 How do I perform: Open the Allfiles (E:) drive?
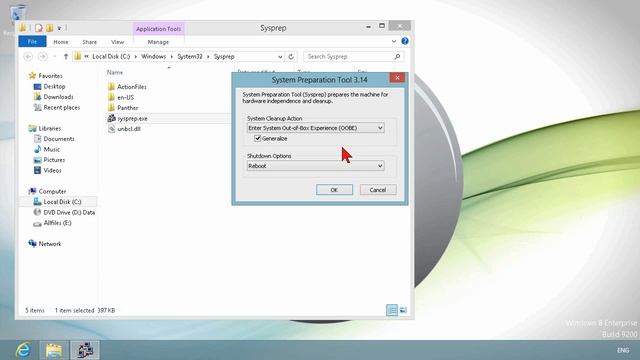pyautogui.click(x=57, y=223)
